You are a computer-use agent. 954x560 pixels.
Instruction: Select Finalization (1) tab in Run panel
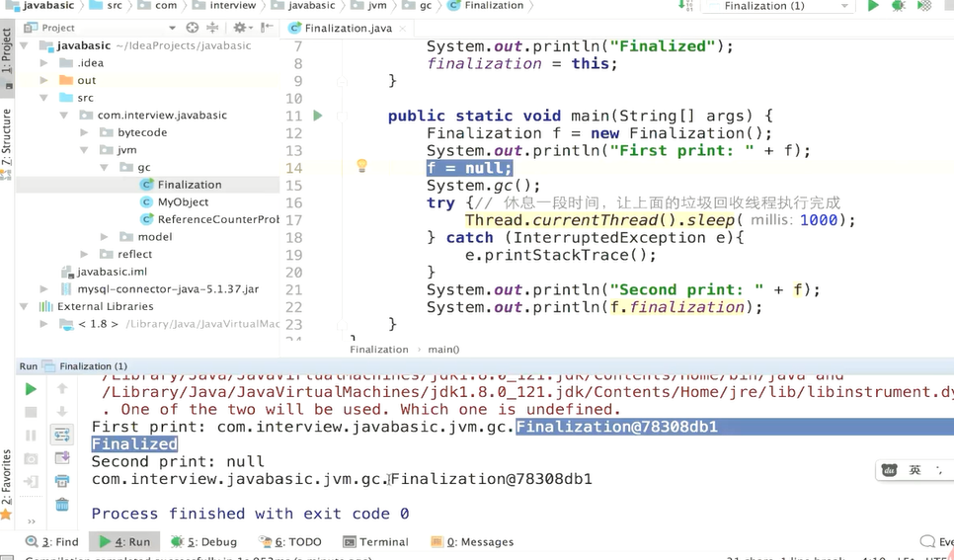(x=85, y=365)
